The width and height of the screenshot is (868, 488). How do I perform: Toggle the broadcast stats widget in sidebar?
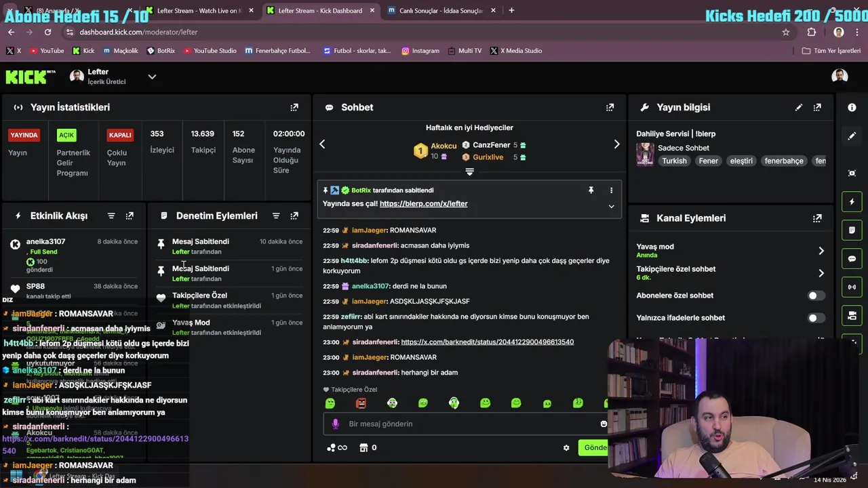(x=852, y=287)
